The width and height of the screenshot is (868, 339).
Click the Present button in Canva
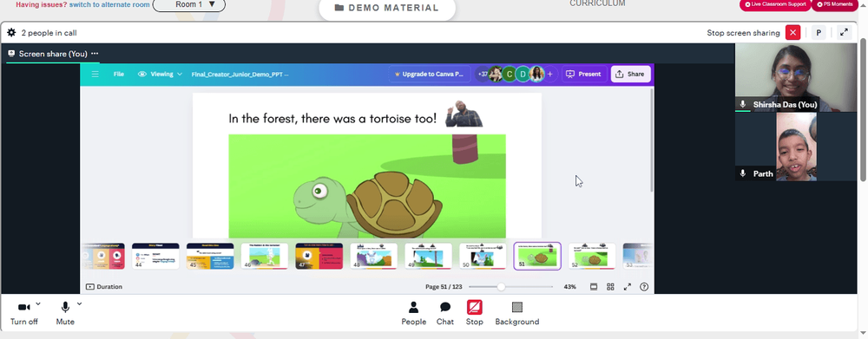(x=584, y=74)
